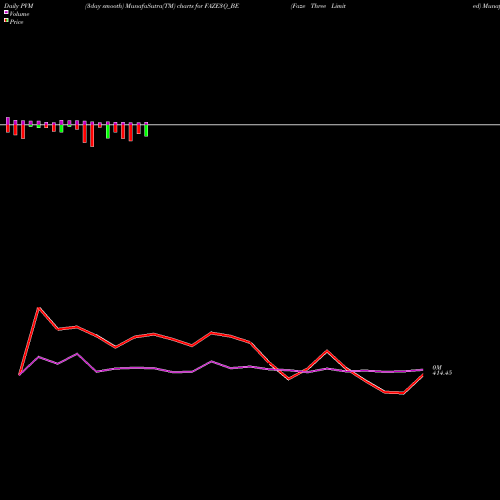
Task: Click the highest peak of the red line
Action: [39, 308]
